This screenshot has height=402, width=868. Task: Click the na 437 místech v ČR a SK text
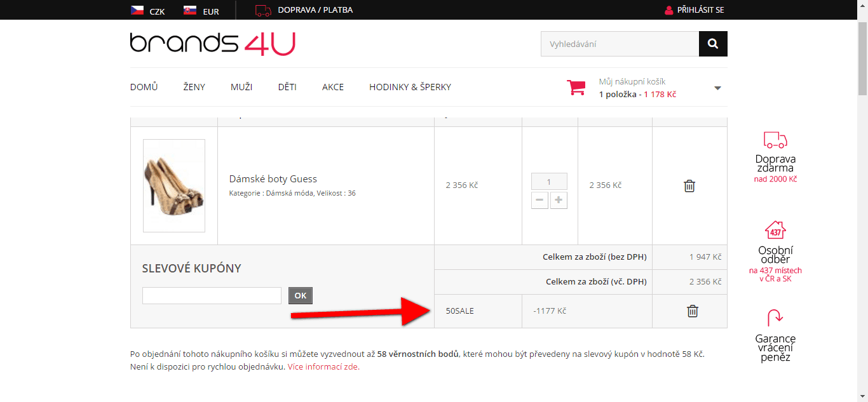click(x=775, y=274)
